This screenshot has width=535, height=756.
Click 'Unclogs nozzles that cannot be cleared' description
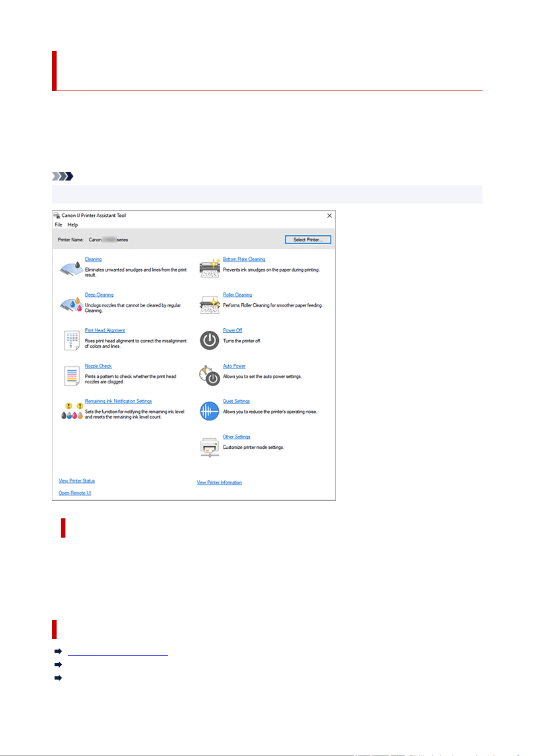coord(133,308)
